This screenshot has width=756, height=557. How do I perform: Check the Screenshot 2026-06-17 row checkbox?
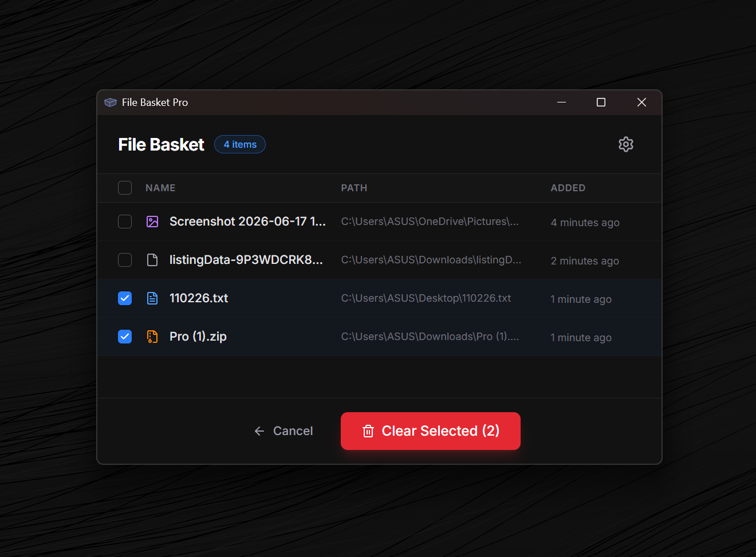point(125,222)
